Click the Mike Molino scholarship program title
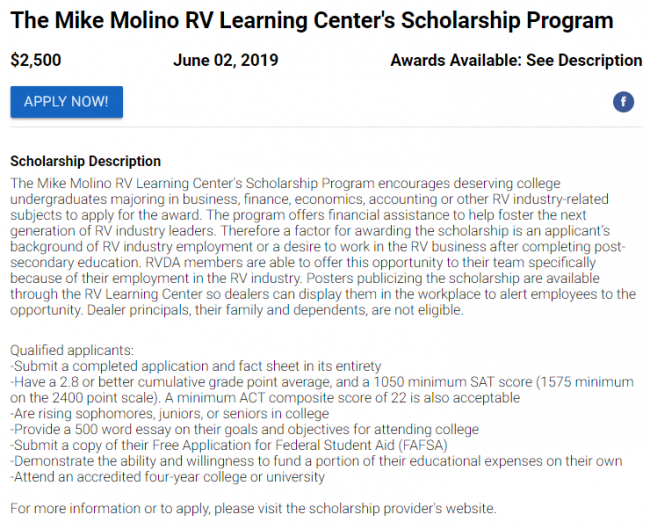650x529 pixels. coord(312,21)
